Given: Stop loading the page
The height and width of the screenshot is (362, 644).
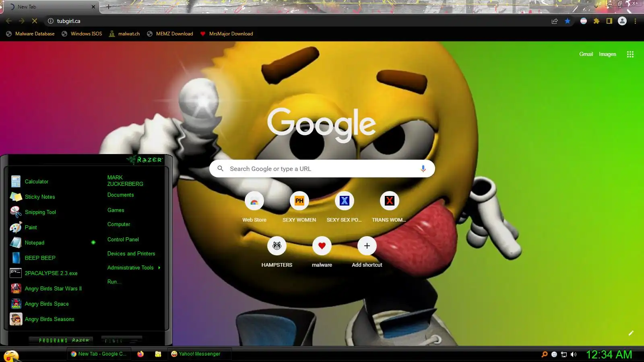Looking at the screenshot, I should coord(35,21).
